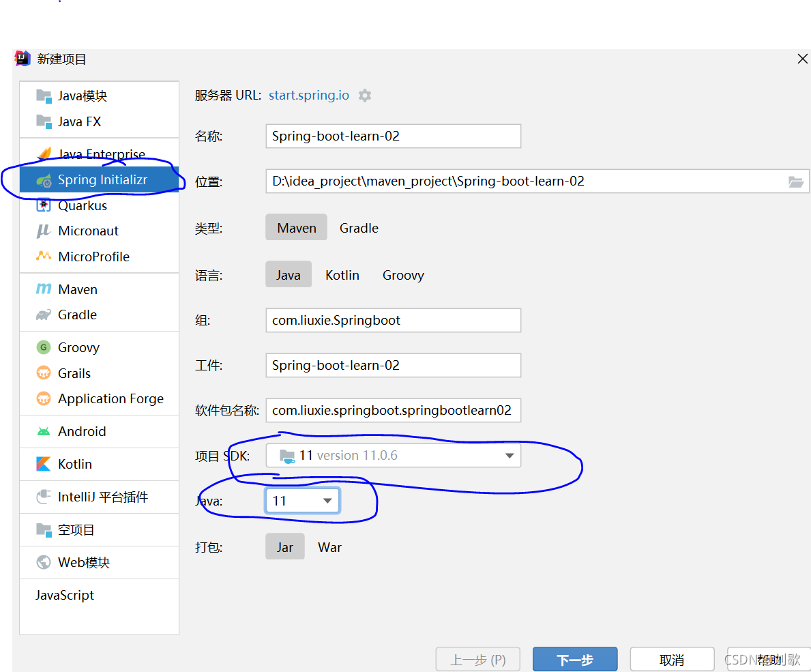Choose Groovy as the language

[403, 275]
